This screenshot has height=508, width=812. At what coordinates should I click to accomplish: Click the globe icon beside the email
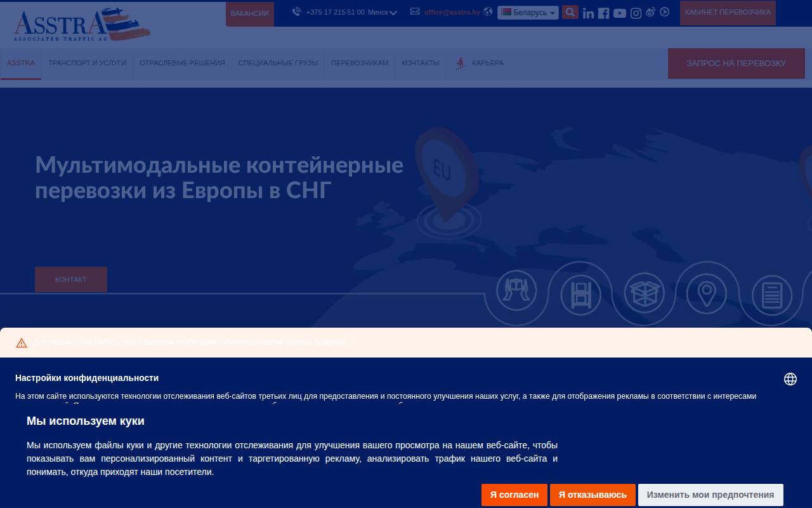[488, 11]
